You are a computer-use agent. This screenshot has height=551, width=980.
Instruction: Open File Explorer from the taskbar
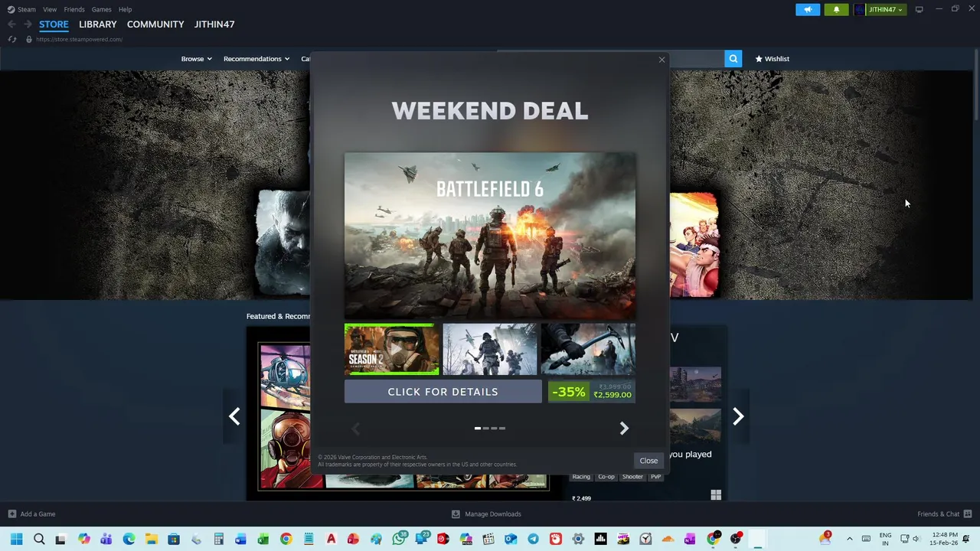pyautogui.click(x=152, y=539)
